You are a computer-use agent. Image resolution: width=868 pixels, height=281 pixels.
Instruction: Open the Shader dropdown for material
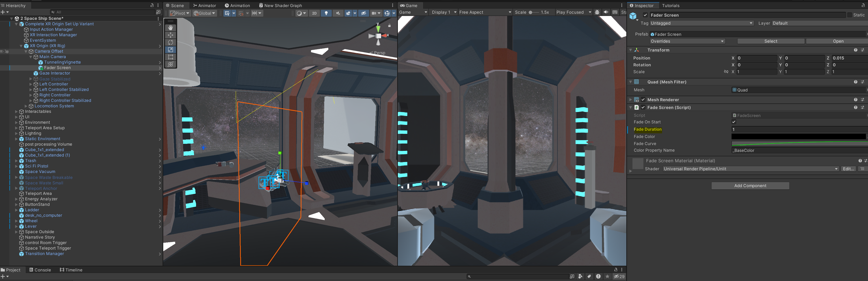[x=750, y=169]
